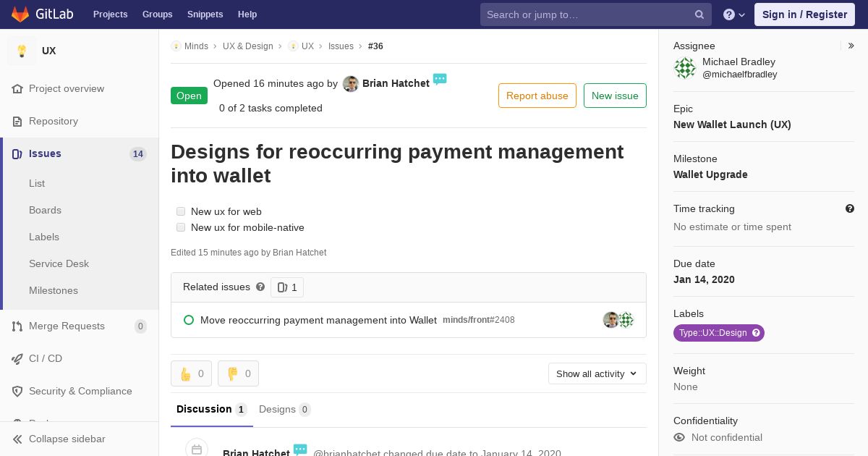
Task: Click the No estimate or time spent text
Action: click(732, 227)
